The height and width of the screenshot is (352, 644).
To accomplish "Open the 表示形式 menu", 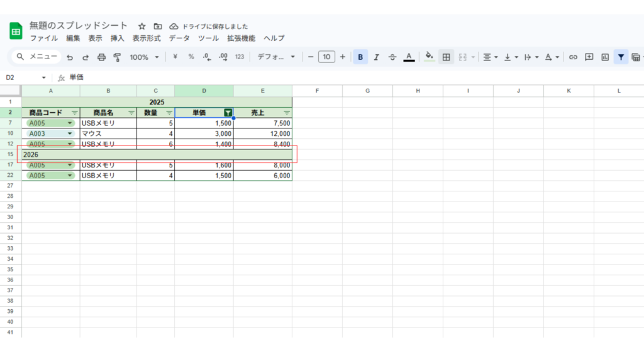I will (x=147, y=38).
